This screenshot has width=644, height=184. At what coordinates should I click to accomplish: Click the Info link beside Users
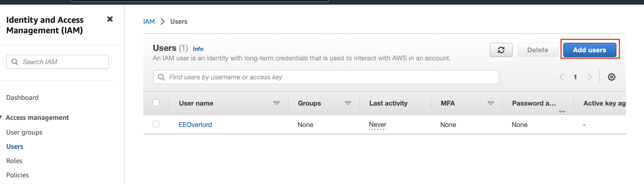click(198, 49)
